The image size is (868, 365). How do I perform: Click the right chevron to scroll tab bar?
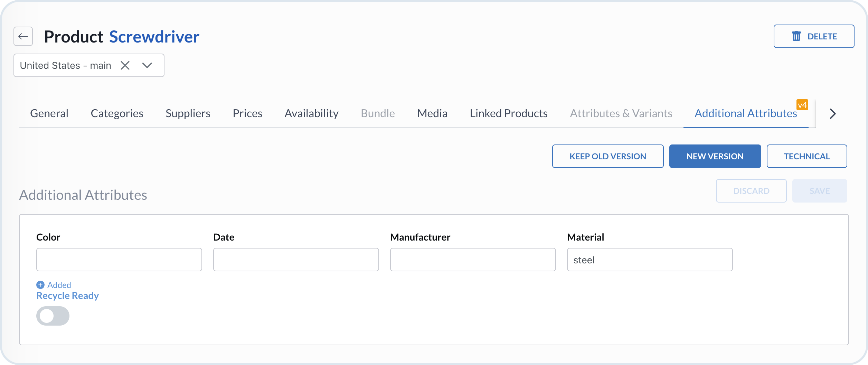click(x=833, y=113)
